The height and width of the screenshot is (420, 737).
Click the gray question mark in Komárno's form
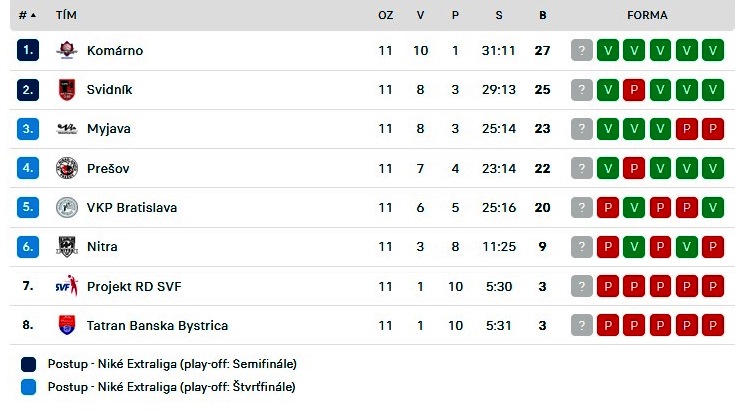(x=582, y=50)
